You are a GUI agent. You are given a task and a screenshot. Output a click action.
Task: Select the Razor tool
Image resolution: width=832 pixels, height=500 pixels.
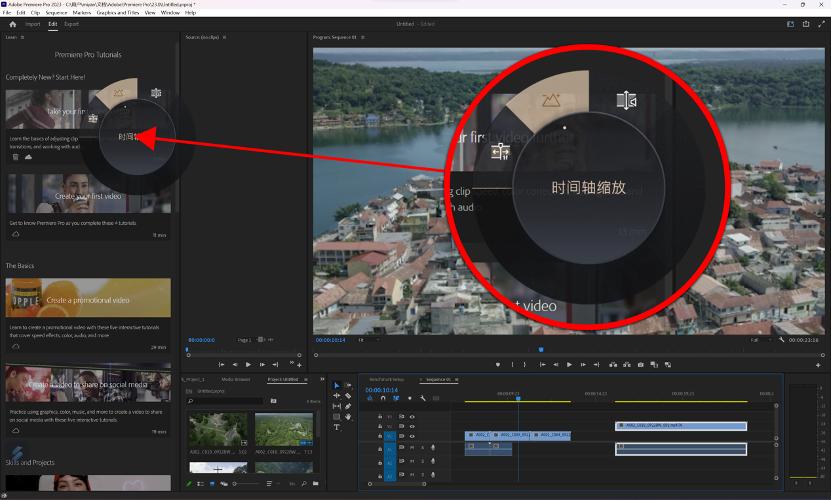(348, 395)
